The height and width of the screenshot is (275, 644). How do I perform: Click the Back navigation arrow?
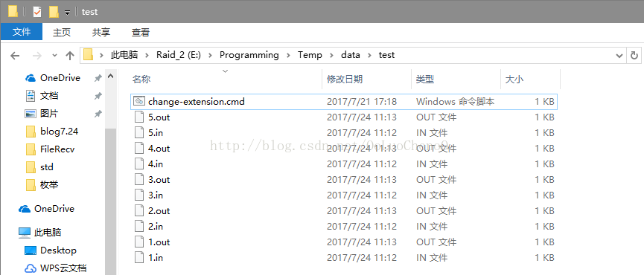[x=15, y=55]
